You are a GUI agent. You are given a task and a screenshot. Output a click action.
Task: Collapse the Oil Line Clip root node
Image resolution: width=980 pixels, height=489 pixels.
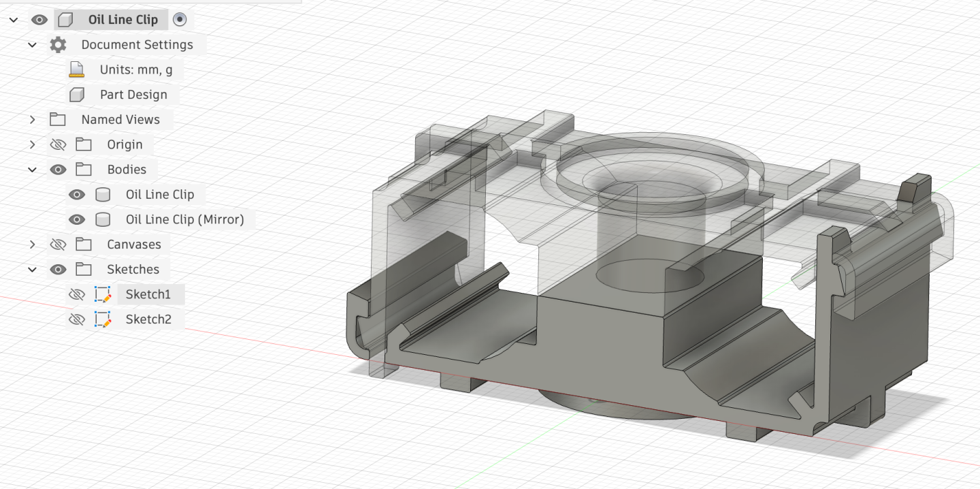pos(14,20)
